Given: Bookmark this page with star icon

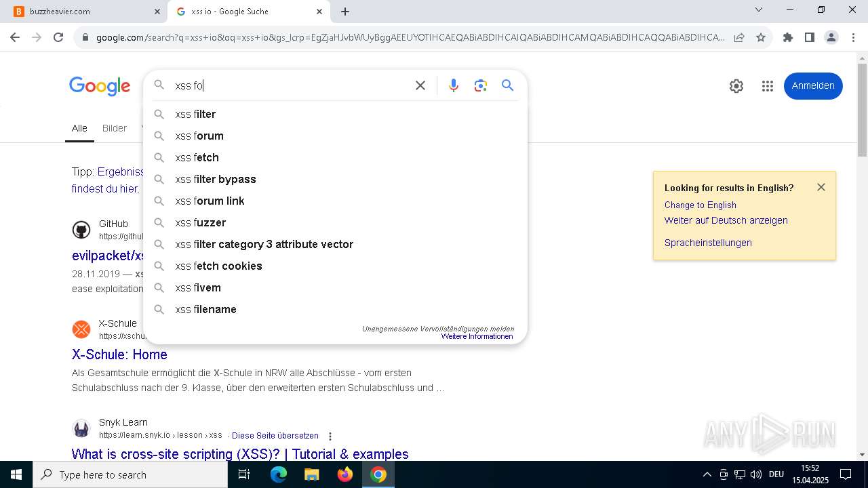Looking at the screenshot, I should click(761, 37).
